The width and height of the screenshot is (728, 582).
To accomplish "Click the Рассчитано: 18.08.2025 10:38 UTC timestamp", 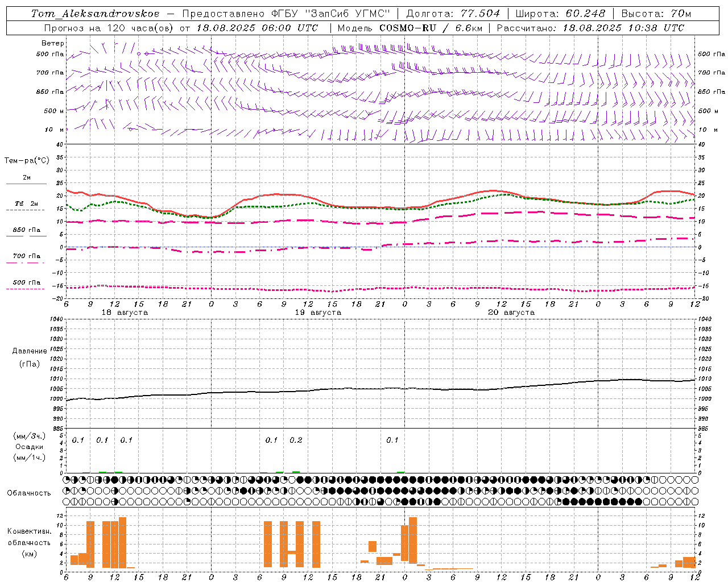I will [590, 28].
